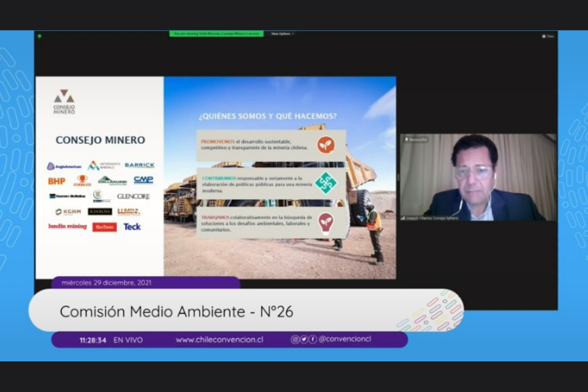Click the speaker name label under the video

[x=430, y=218]
